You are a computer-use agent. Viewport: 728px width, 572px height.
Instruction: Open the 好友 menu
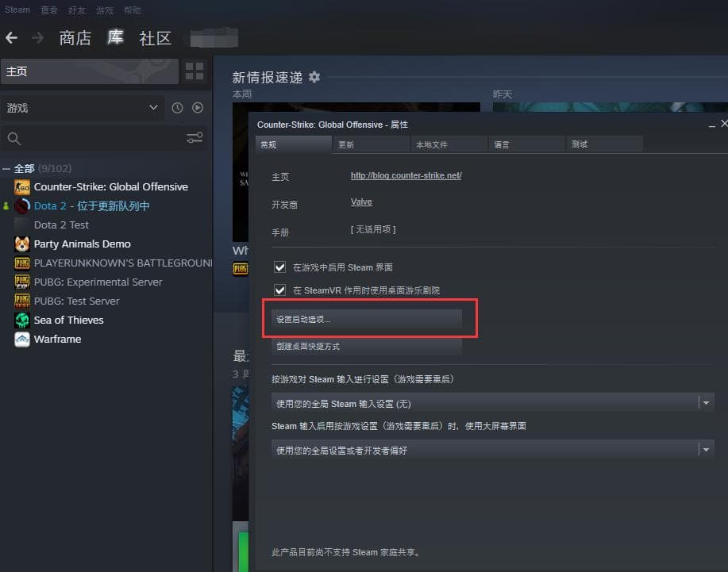pos(76,10)
